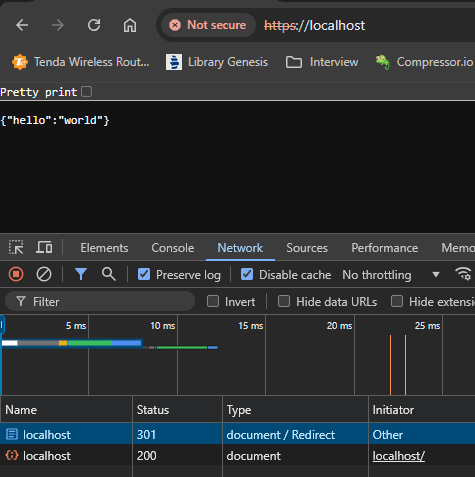Click the blue load event line in overview
This screenshot has height=477, width=475.
(x=405, y=365)
